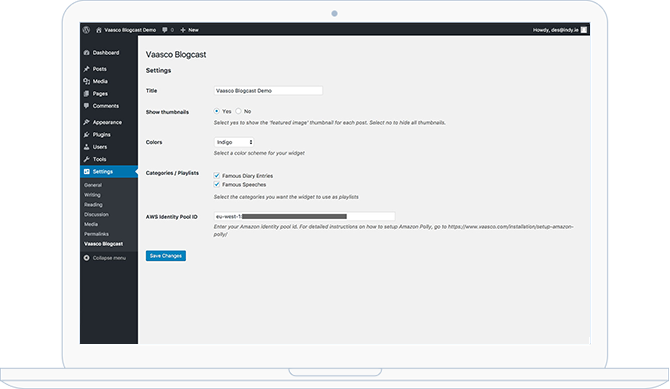Open the Comments menu in the sidebar

[x=106, y=106]
